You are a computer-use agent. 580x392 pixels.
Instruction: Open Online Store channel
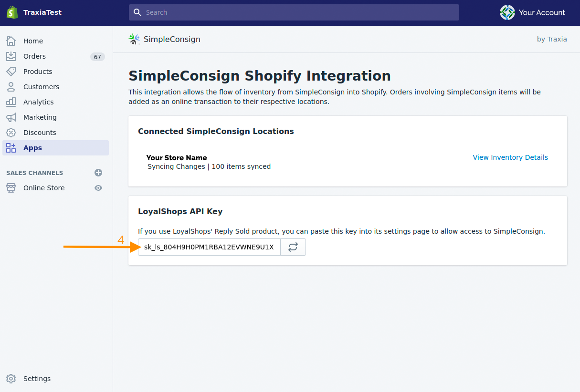[x=44, y=188]
